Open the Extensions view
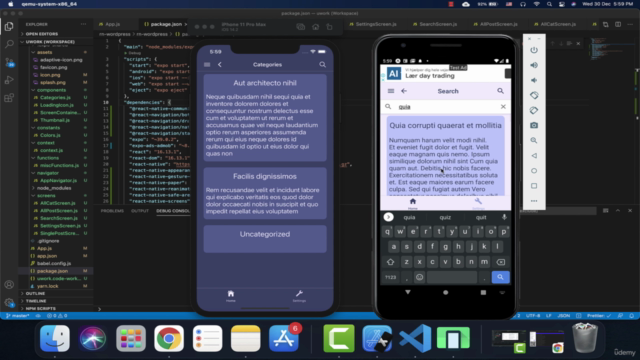 click(9, 98)
